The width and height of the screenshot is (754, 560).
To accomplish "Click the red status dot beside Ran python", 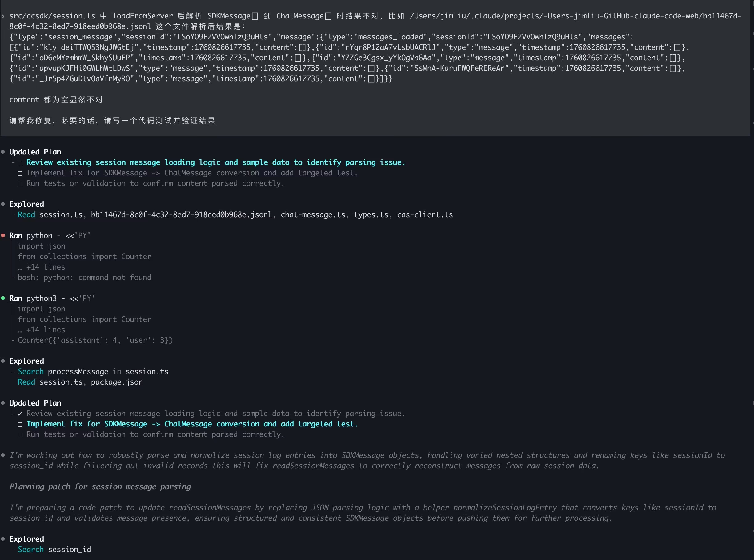I will click(3, 235).
